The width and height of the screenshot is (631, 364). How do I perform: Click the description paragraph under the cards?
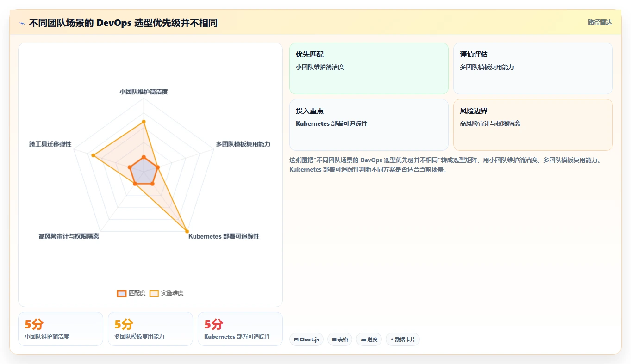pos(446,165)
